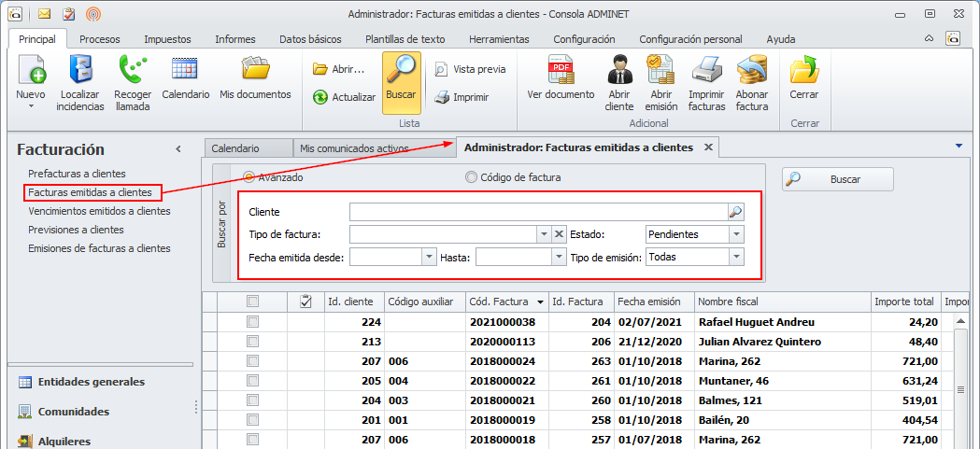Open Emisiones de facturas a clientes
980x449 pixels.
[x=99, y=248]
